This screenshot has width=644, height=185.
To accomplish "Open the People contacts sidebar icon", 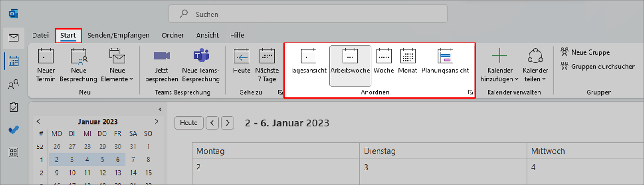I will tap(14, 84).
